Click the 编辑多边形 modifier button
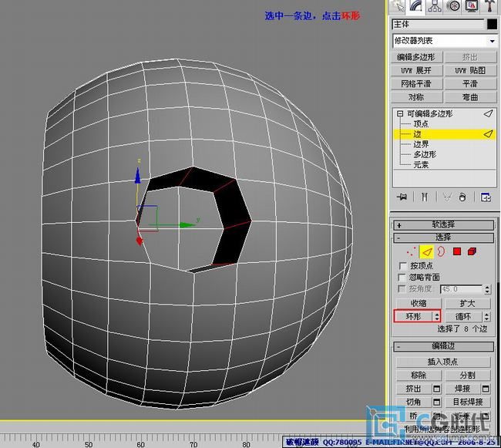The image size is (501, 448). (417, 57)
